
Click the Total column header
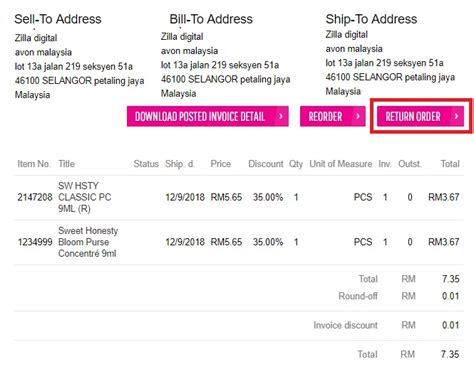[450, 164]
